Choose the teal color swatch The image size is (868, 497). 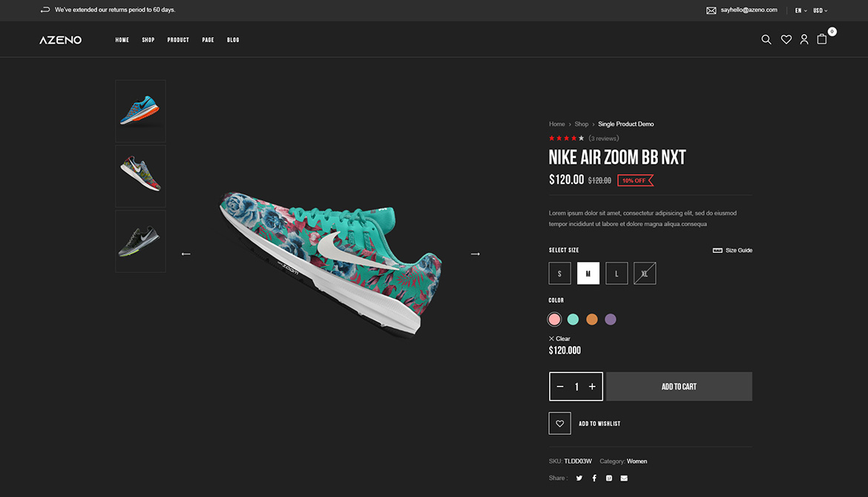click(573, 320)
